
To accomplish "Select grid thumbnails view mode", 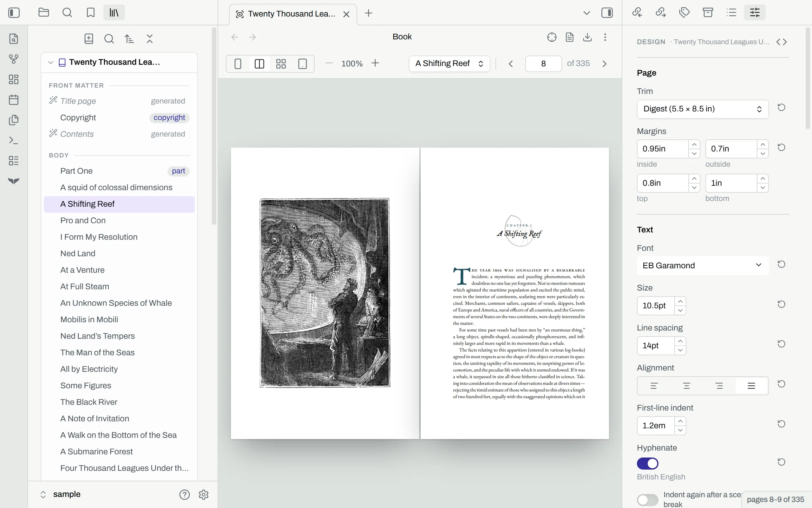I will (x=281, y=64).
